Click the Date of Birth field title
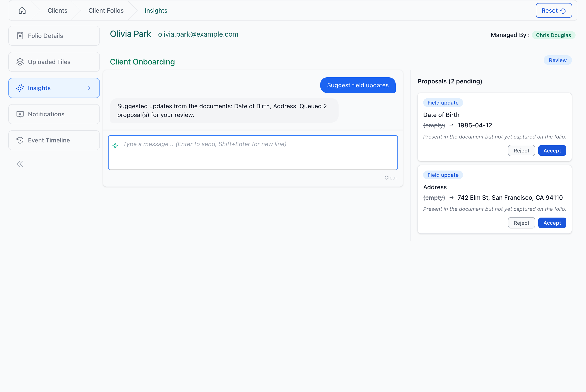The width and height of the screenshot is (586, 392). [x=441, y=115]
